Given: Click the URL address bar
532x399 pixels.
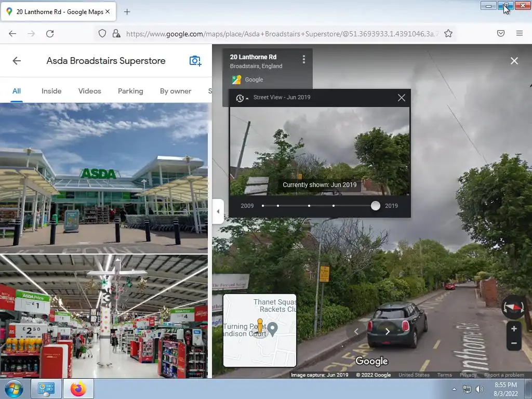Looking at the screenshot, I should click(282, 34).
